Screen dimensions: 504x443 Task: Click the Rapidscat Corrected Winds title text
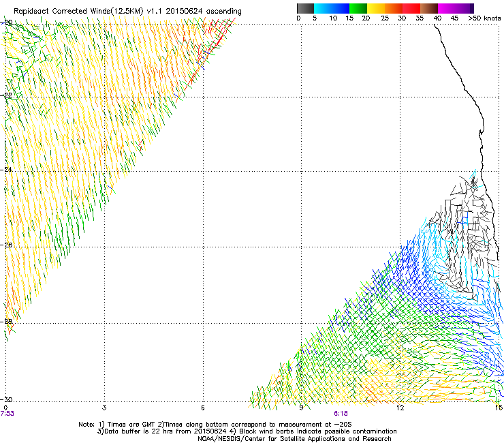(x=127, y=11)
